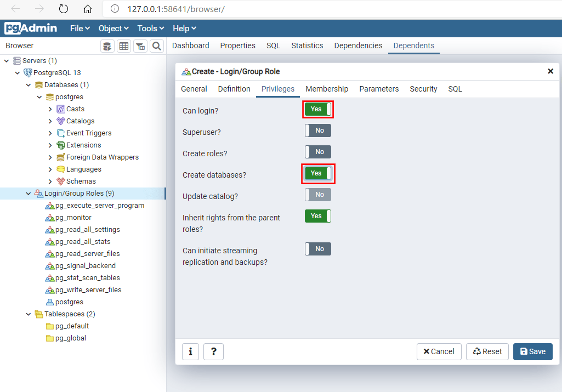Click the Query Tool icon in Browser toolbar

(x=107, y=46)
